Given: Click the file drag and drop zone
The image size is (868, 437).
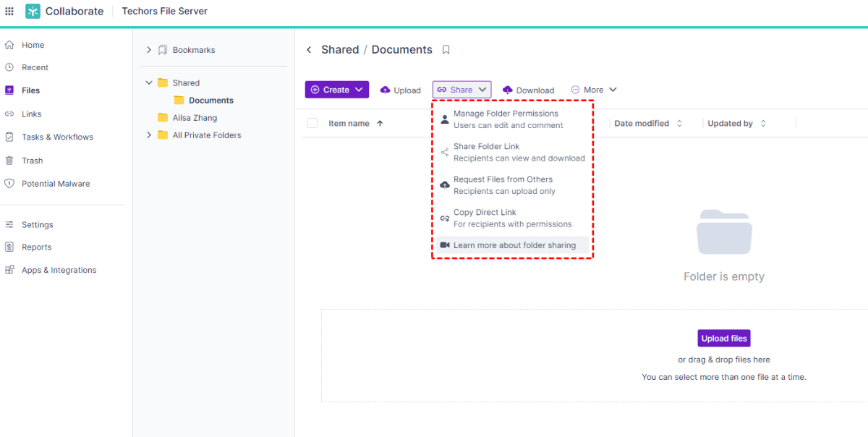Looking at the screenshot, I should pyautogui.click(x=595, y=355).
